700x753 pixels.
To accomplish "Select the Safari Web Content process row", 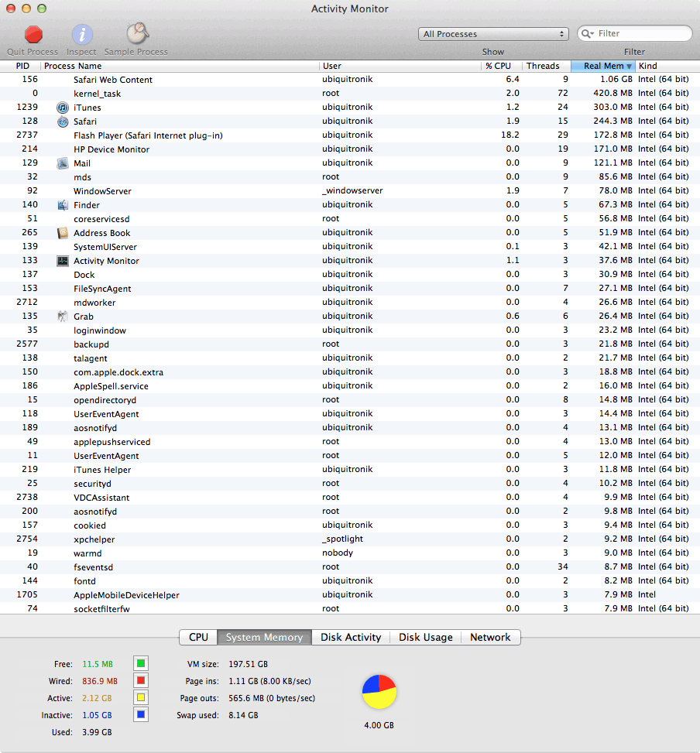I will click(x=350, y=80).
